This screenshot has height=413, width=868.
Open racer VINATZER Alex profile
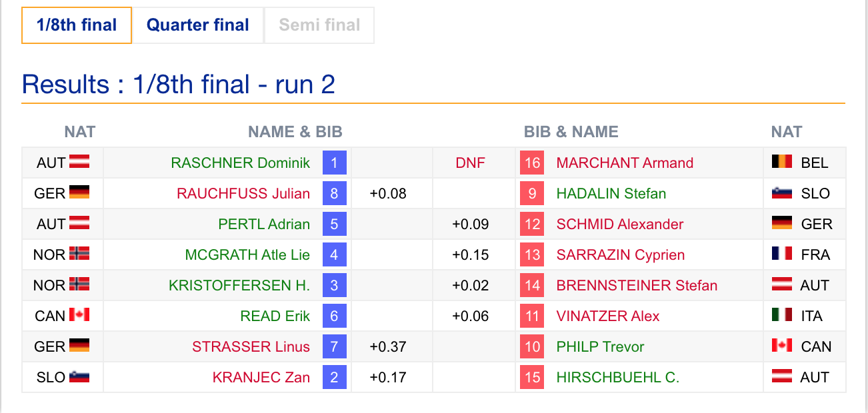click(608, 316)
